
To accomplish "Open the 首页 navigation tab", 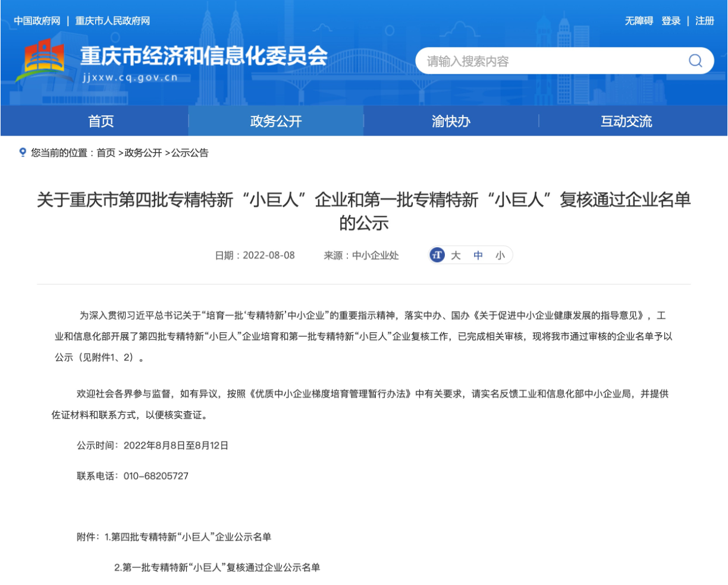I will pos(101,121).
